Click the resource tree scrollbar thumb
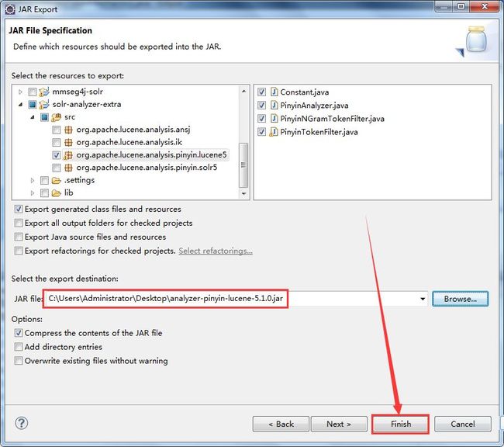Image resolution: width=504 pixels, height=447 pixels. [243, 165]
